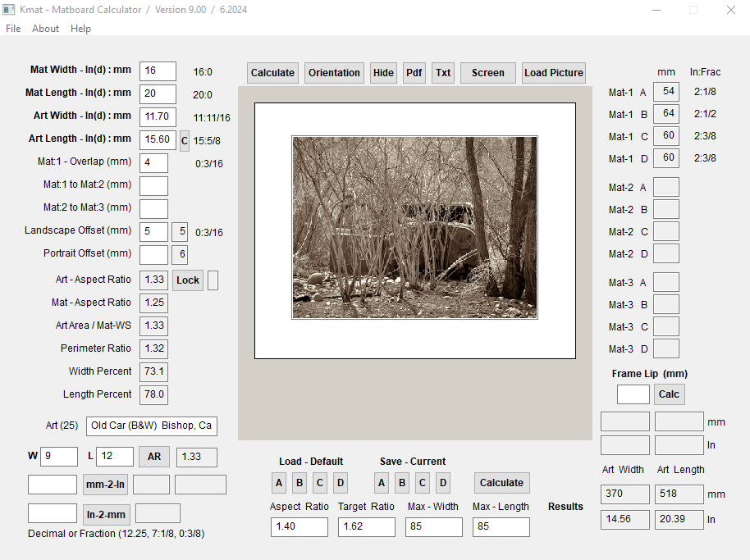Open the Help menu
Image resolution: width=750 pixels, height=560 pixels.
tap(80, 29)
